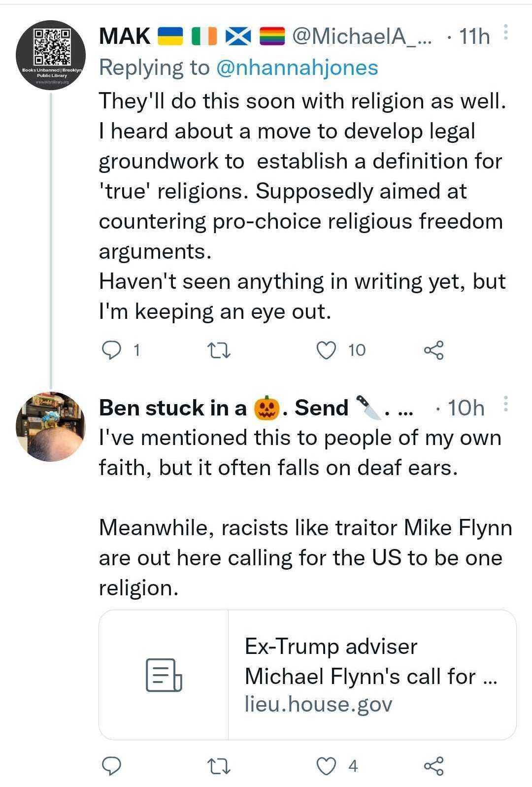Like MAK's tweet with 10 likes

[x=326, y=350]
